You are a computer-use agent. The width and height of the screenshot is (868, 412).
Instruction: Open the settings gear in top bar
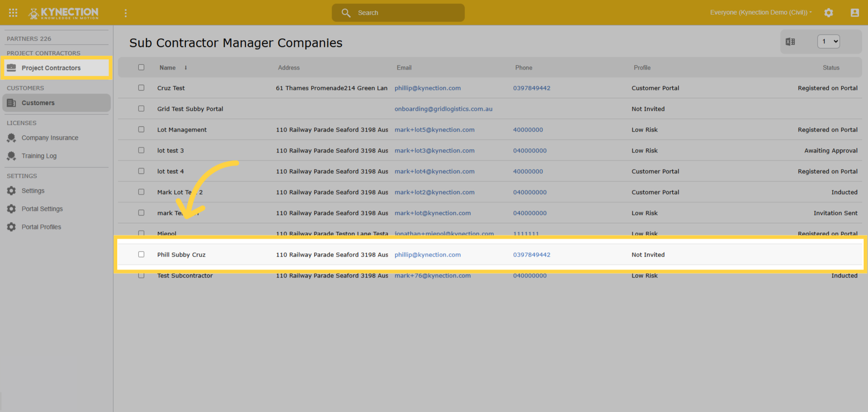829,13
